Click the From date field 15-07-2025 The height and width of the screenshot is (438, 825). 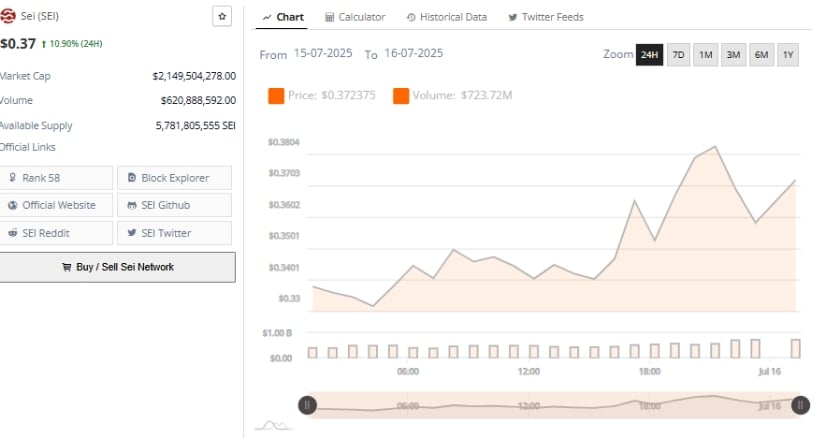point(323,53)
